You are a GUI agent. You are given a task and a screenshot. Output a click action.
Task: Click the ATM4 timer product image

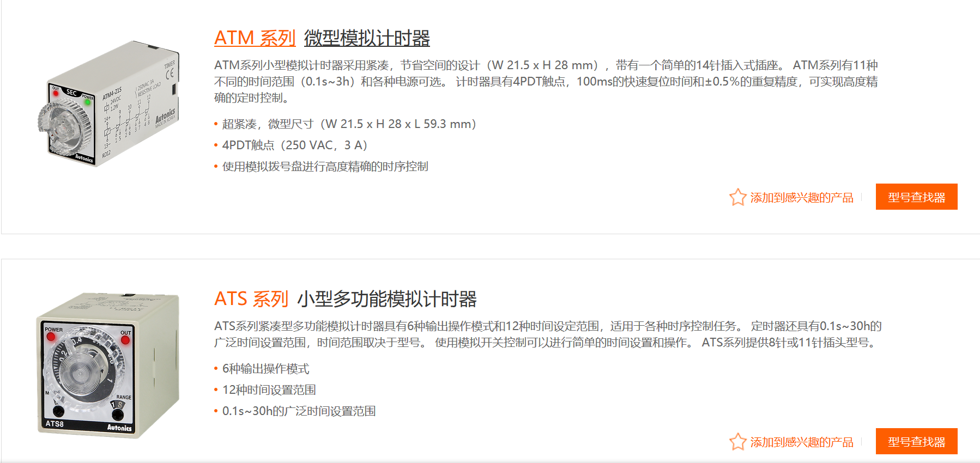tap(109, 103)
